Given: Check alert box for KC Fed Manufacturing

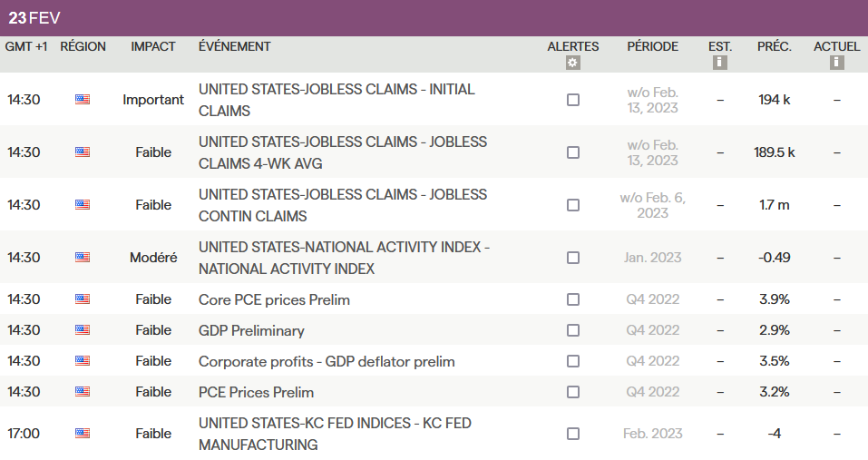Looking at the screenshot, I should pyautogui.click(x=573, y=434).
